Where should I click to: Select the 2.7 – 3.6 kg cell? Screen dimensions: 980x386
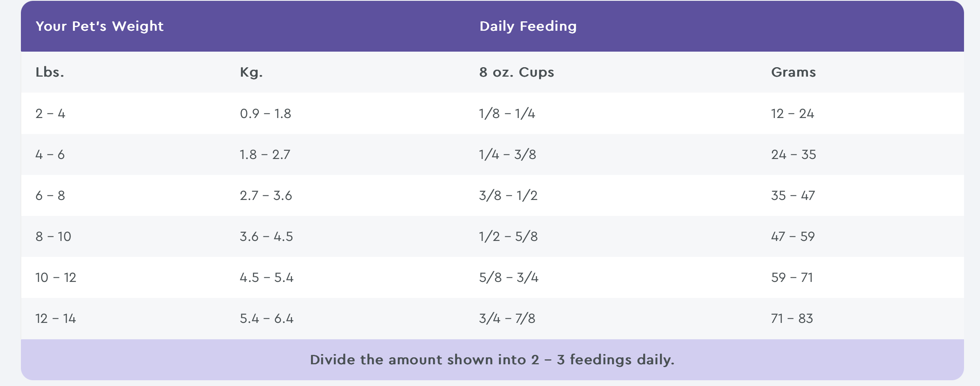[266, 195]
